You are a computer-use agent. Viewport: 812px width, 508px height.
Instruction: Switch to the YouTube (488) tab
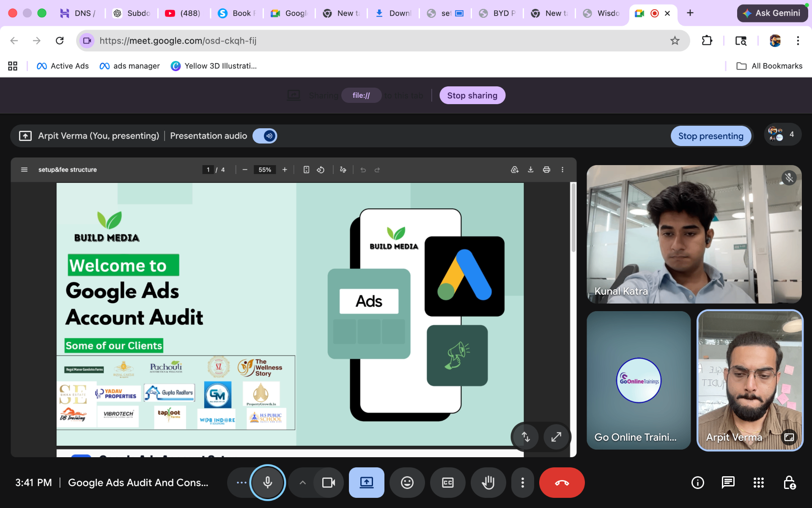183,13
